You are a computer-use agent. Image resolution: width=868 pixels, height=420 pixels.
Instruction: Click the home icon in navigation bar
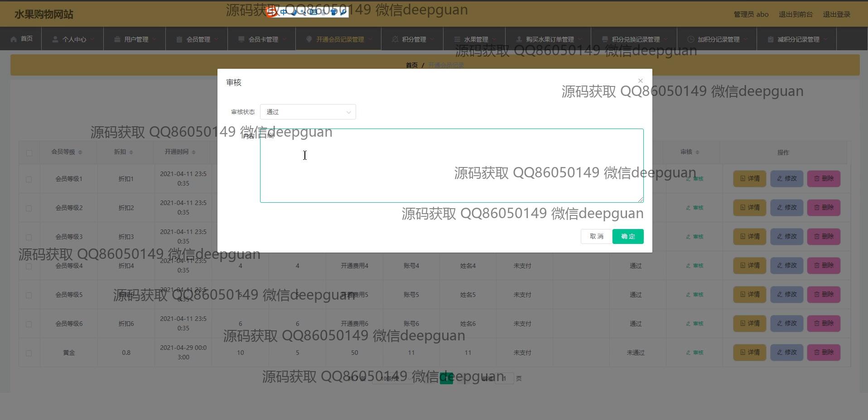[14, 39]
